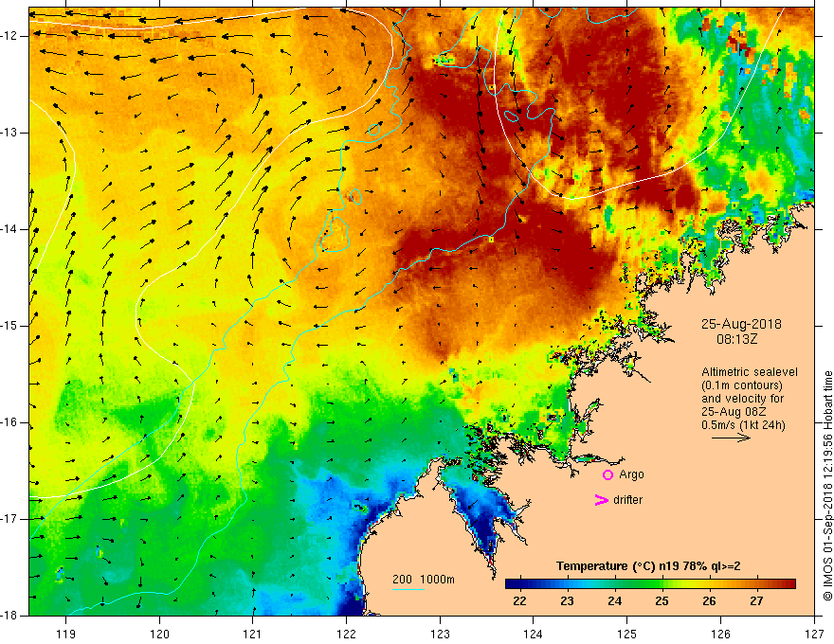Click the '25-Aug 08Z' caption line
Image resolution: width=834 pixels, height=644 pixels.
pos(734,412)
